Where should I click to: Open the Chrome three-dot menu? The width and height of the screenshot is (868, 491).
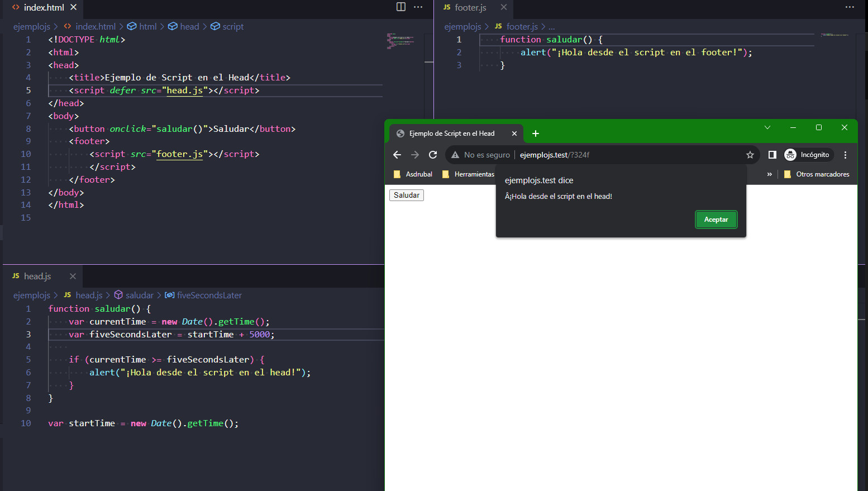[845, 155]
